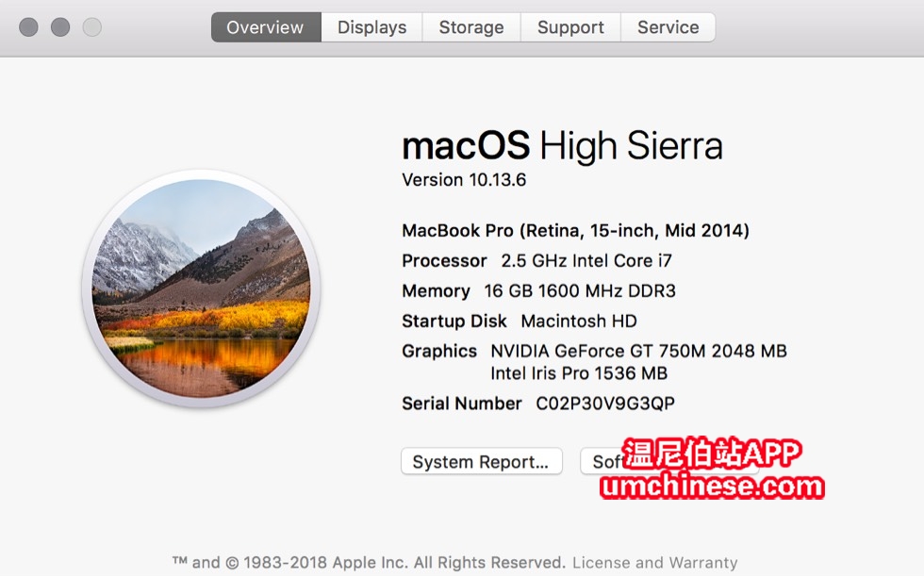
Task: Click the System Report... button
Action: tap(482, 461)
